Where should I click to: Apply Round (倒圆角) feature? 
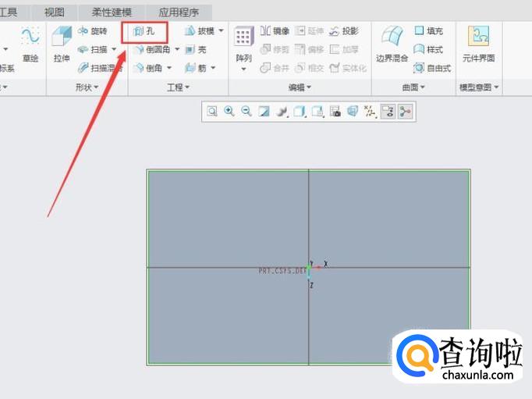click(x=152, y=49)
